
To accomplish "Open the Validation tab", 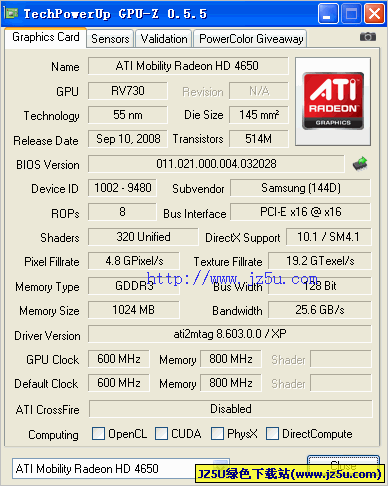I will 164,39.
